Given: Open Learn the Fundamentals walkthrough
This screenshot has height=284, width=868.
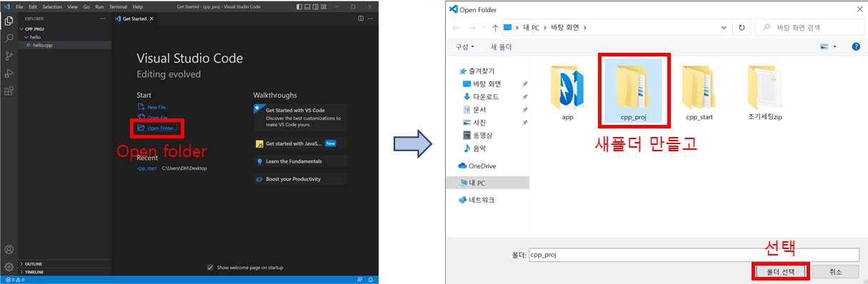Looking at the screenshot, I should 300,161.
